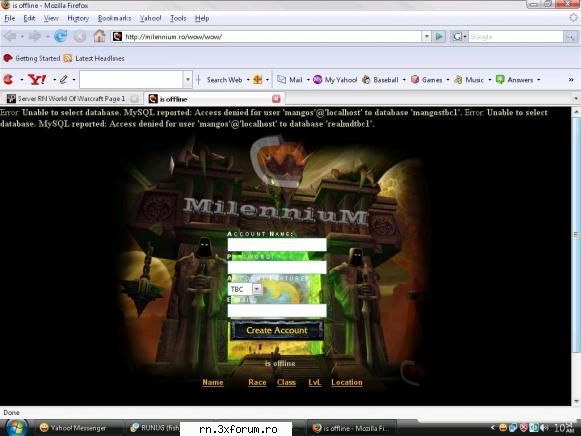Click the Back navigation arrow
The height and width of the screenshot is (436, 581).
pyautogui.click(x=10, y=36)
